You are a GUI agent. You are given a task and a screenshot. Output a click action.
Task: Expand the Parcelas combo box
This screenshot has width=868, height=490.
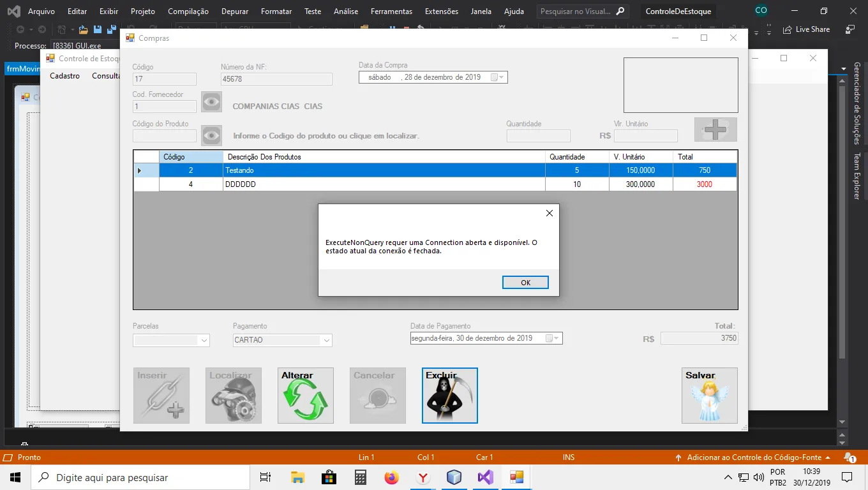coord(204,341)
